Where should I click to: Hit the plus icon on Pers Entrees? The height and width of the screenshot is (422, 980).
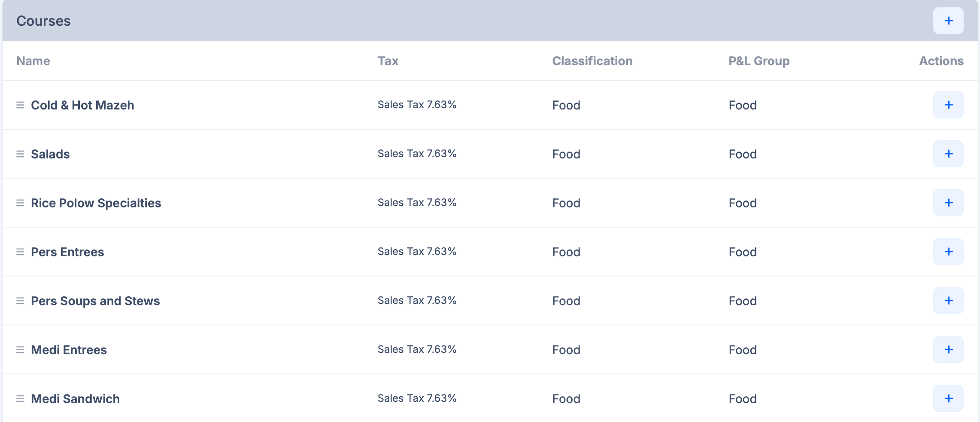[x=948, y=252]
